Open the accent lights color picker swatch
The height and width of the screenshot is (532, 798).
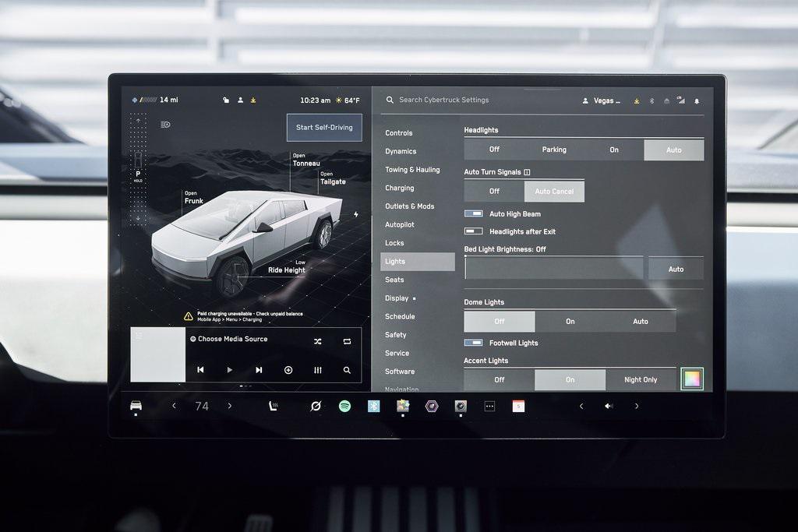[x=692, y=379]
